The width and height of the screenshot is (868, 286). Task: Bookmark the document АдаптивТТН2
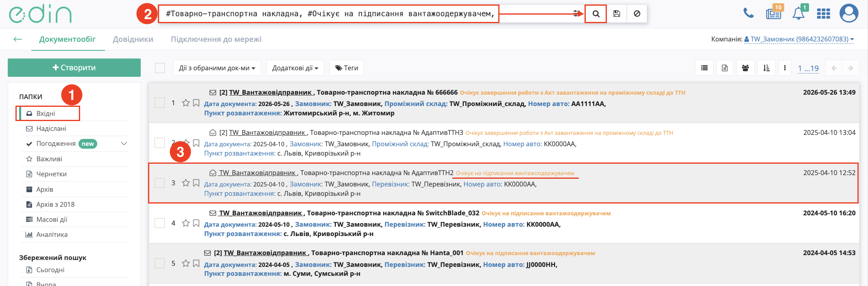click(196, 183)
